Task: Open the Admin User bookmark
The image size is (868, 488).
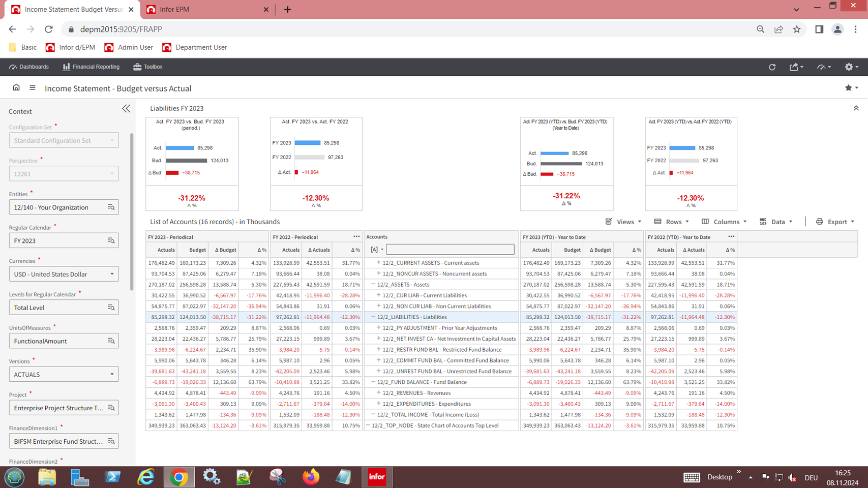Action: 129,47
